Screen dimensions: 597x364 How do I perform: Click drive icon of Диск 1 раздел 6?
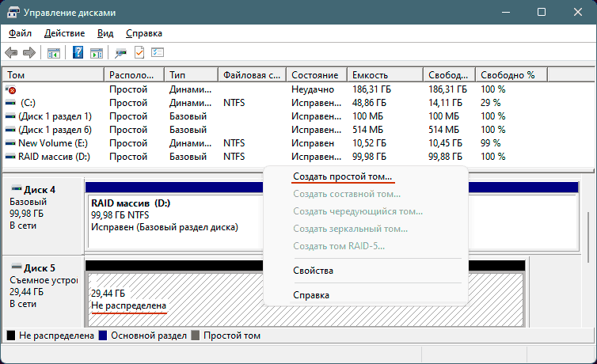coord(10,130)
